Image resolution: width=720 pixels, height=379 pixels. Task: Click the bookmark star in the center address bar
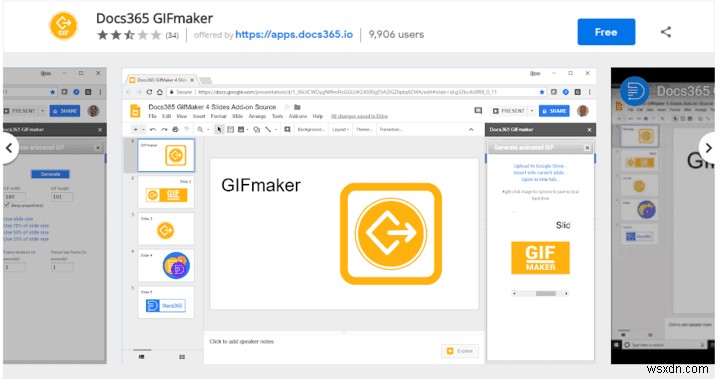(542, 92)
